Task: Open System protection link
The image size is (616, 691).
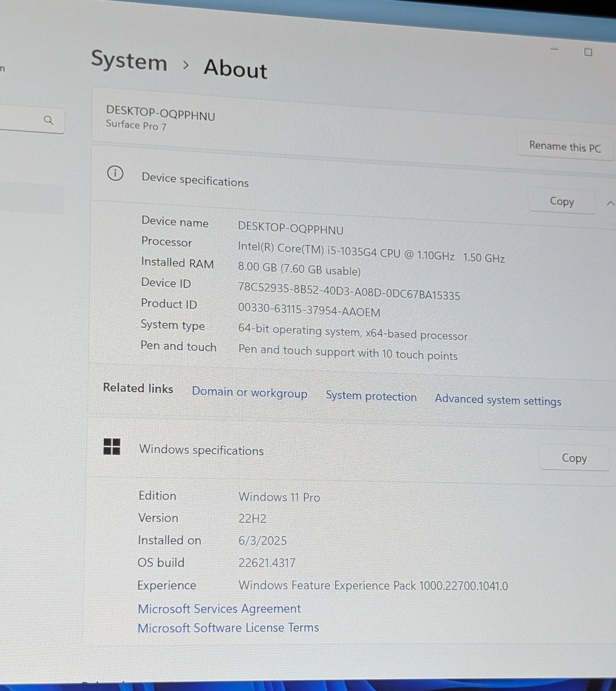Action: pos(371,396)
